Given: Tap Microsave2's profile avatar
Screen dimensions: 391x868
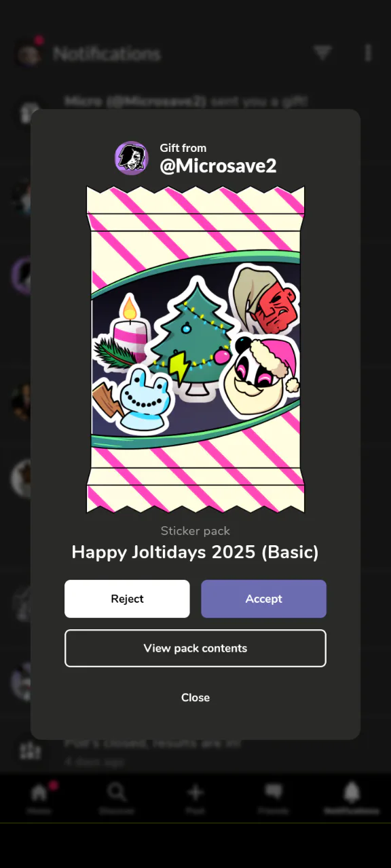Looking at the screenshot, I should point(131,158).
